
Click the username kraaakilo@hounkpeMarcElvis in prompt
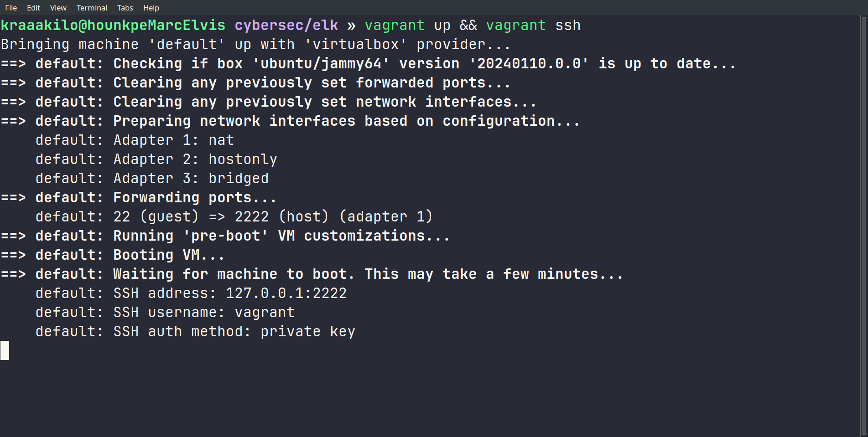113,26
